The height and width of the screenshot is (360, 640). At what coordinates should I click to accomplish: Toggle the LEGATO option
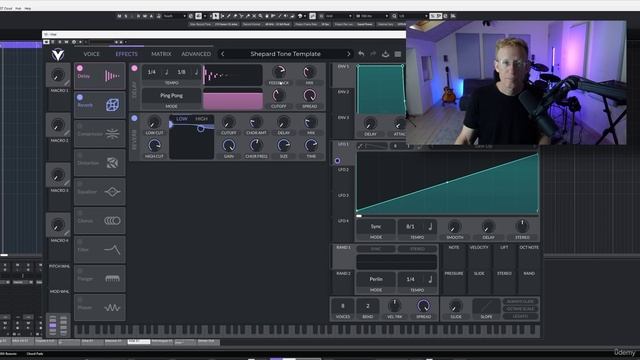pos(520,316)
